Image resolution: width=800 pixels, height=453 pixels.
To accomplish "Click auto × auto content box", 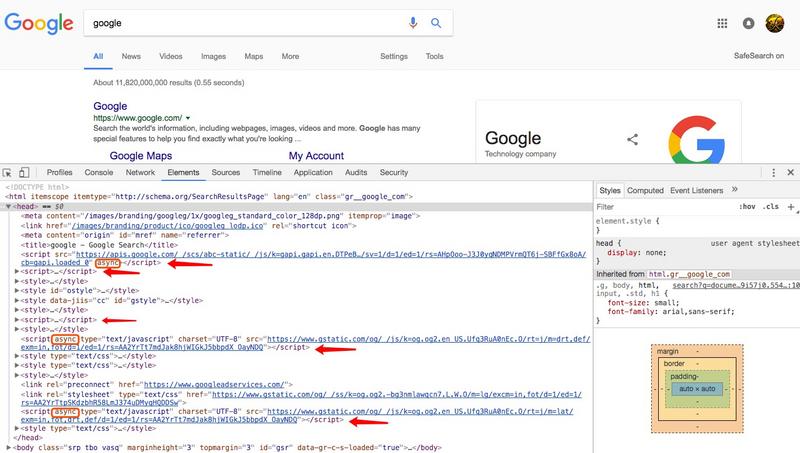I will pyautogui.click(x=697, y=389).
